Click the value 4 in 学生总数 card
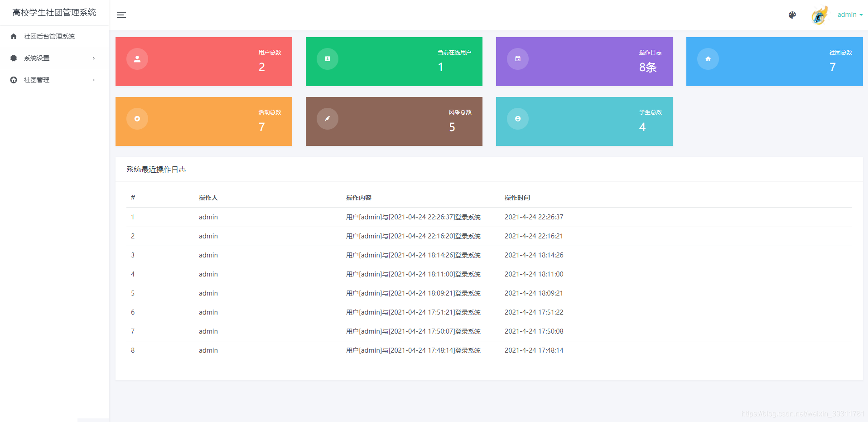The height and width of the screenshot is (422, 868). coord(642,127)
